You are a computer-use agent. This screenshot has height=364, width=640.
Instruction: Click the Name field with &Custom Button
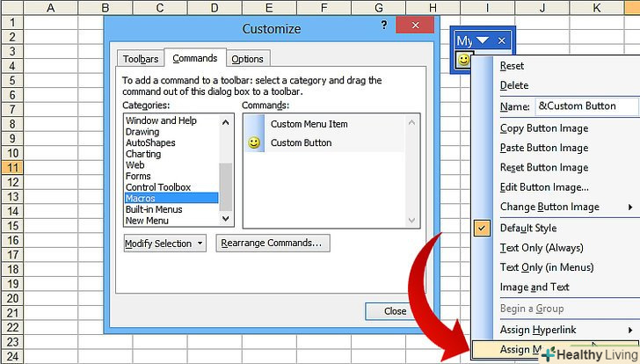click(587, 106)
